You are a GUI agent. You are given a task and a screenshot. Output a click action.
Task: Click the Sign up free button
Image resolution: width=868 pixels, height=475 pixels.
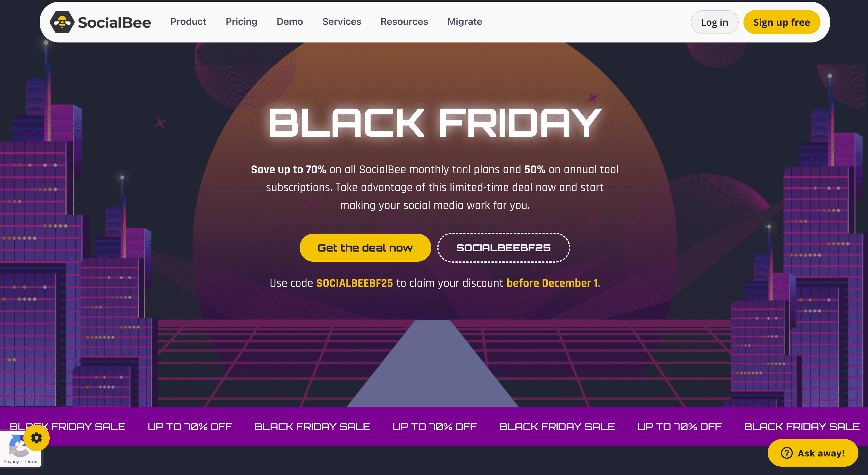click(x=782, y=22)
